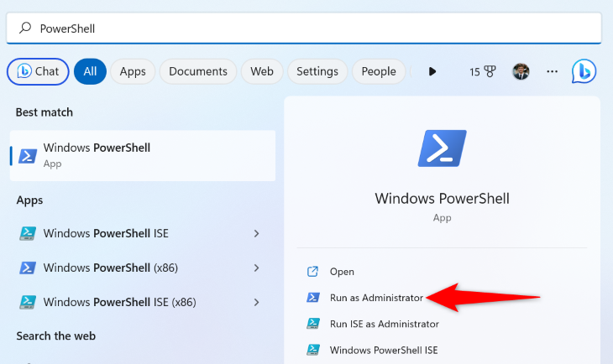Viewport: 613px width, 364px height.
Task: Switch to the Apps filter tab
Action: [133, 71]
